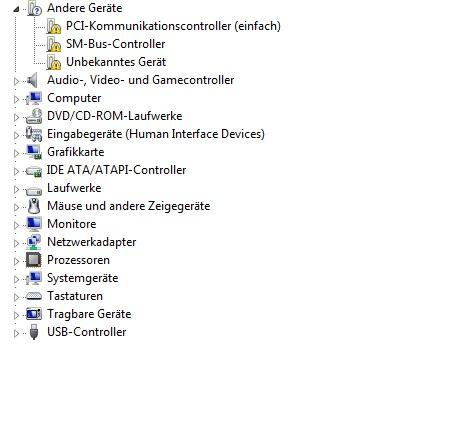475x437 pixels.
Task: Click the mouse icon for Mäuse und andere Zeigegeräte
Action: (34, 206)
